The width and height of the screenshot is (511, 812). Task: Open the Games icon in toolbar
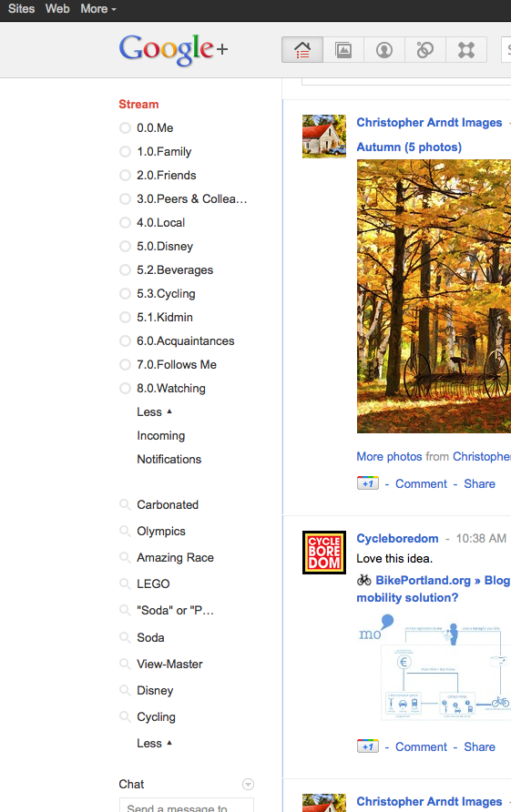tap(466, 50)
